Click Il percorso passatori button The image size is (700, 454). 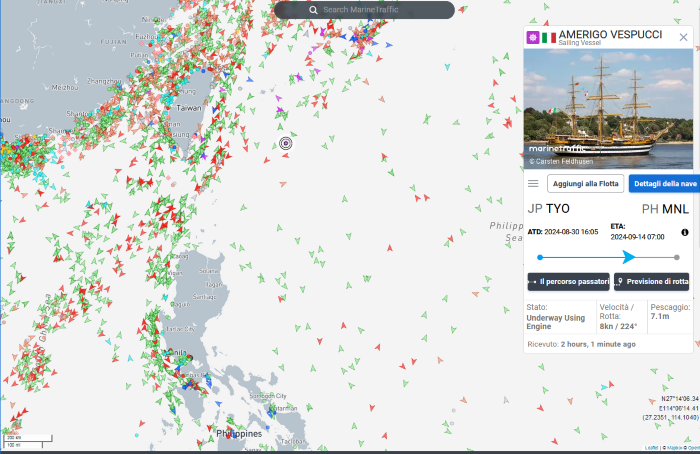pyautogui.click(x=568, y=282)
